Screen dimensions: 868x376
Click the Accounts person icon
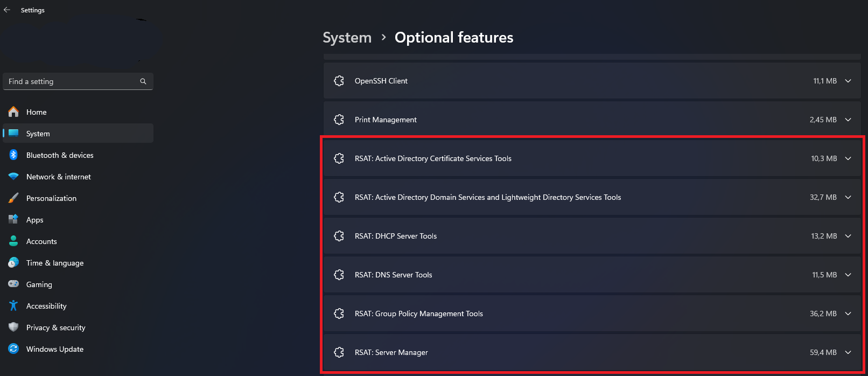pyautogui.click(x=13, y=241)
